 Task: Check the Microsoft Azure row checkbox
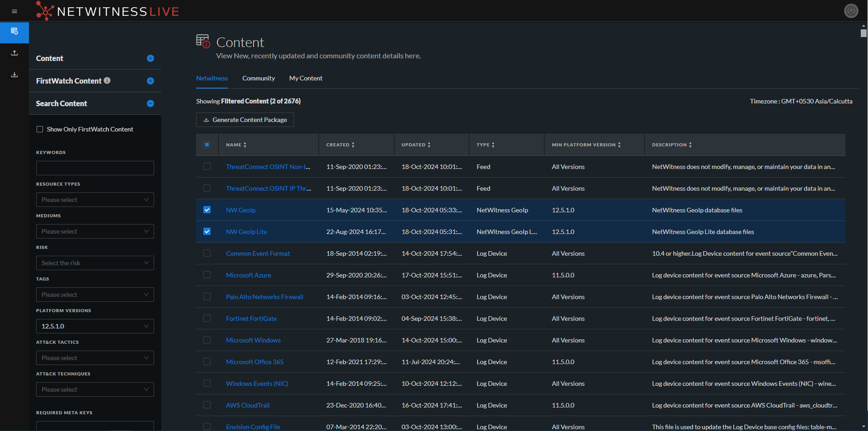pos(207,275)
